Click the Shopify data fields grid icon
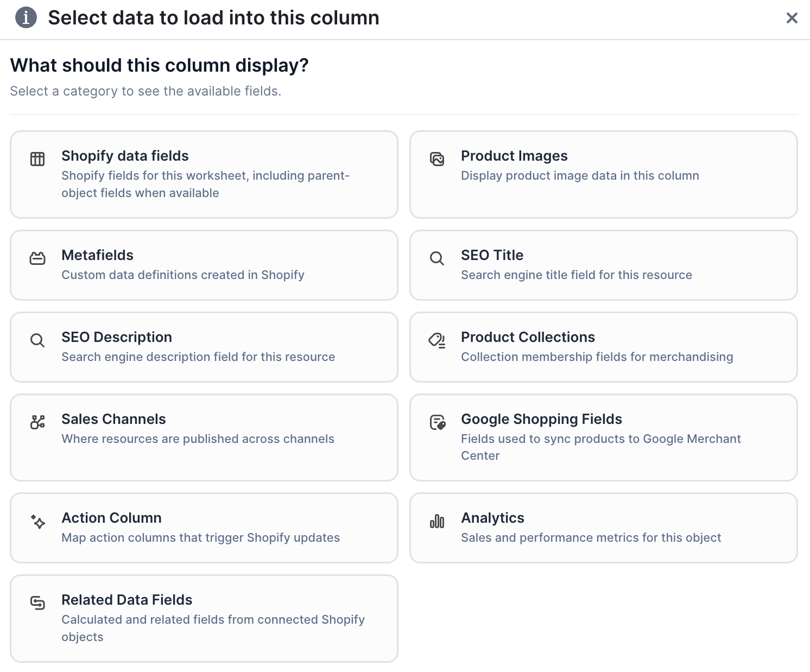The height and width of the screenshot is (672, 810). 37,159
